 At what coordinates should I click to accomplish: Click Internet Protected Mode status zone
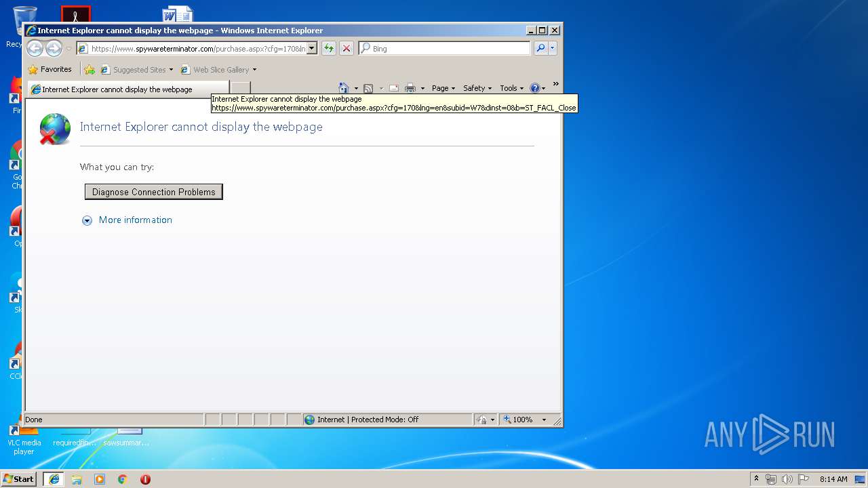coord(387,420)
